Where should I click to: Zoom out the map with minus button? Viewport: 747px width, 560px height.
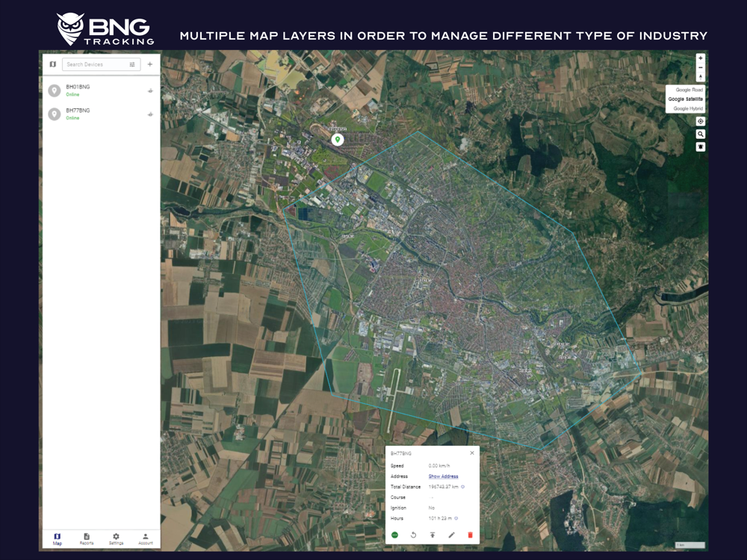point(701,68)
